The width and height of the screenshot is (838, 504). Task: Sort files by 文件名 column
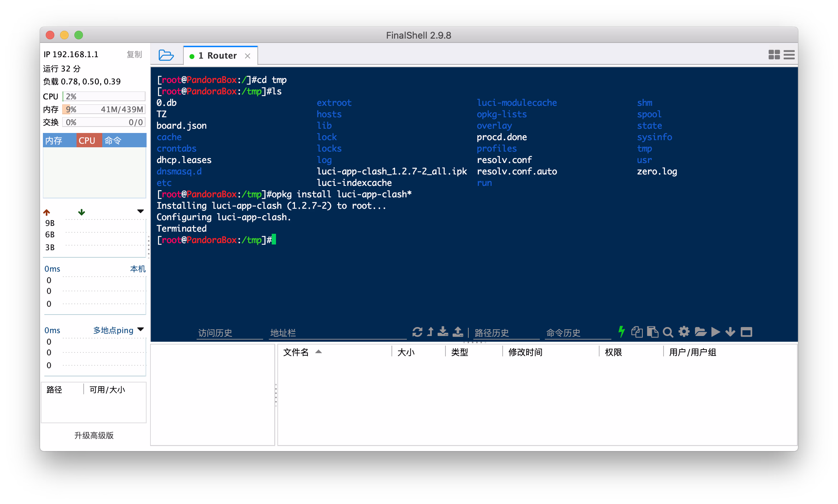[296, 352]
